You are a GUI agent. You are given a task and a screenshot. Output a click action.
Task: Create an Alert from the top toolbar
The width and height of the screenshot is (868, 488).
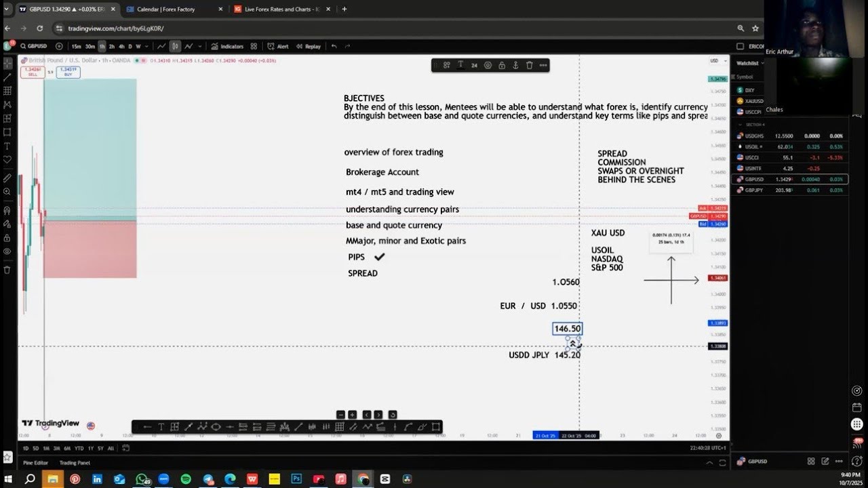tap(278, 46)
